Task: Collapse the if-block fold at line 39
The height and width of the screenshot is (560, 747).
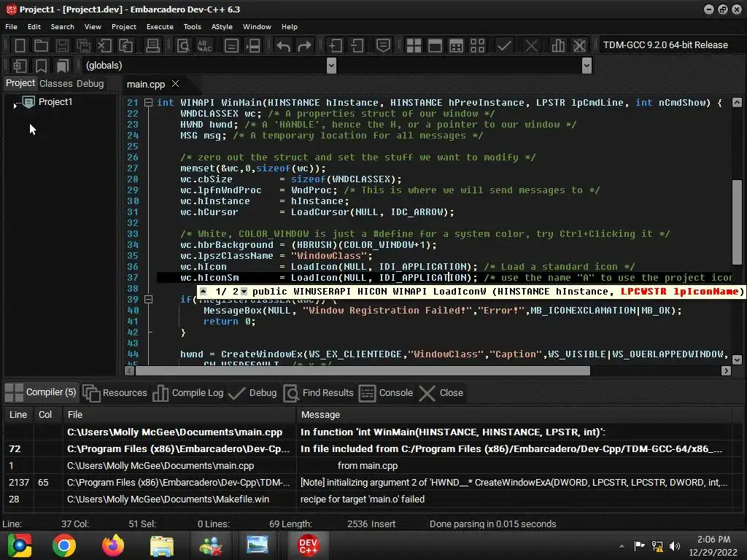Action: [149, 300]
